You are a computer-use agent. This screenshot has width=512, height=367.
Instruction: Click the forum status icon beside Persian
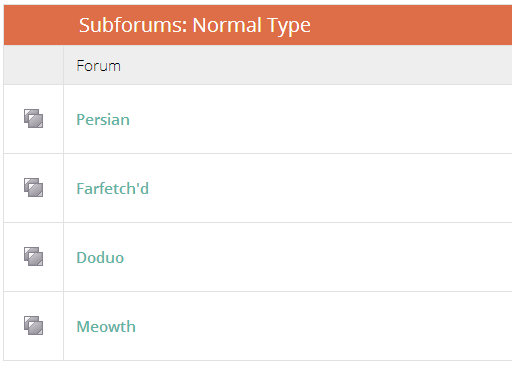[x=33, y=119]
